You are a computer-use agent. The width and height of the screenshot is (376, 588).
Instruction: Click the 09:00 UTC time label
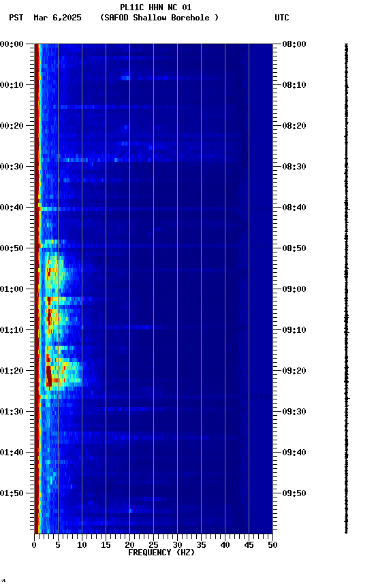[294, 289]
